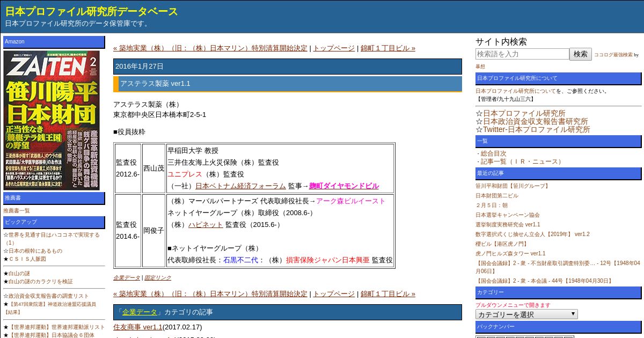
Task: Open 国会会議録 本会議 44号 link
Action: point(544,281)
